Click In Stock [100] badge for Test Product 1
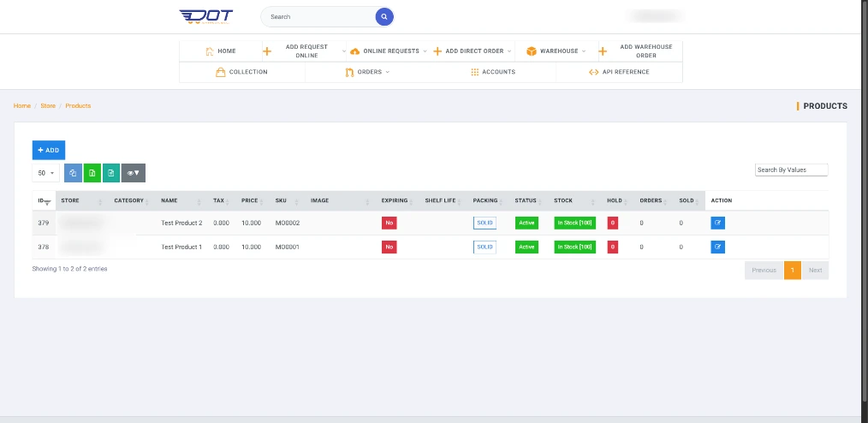Image resolution: width=868 pixels, height=423 pixels. (574, 247)
